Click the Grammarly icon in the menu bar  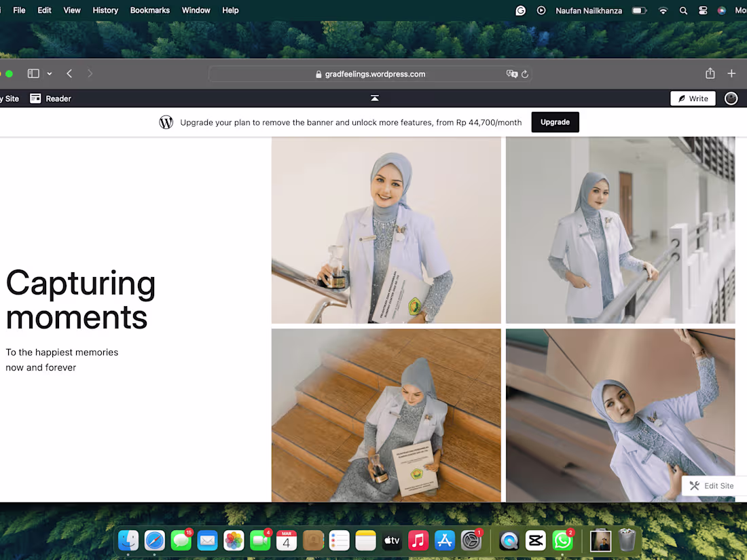(x=520, y=10)
